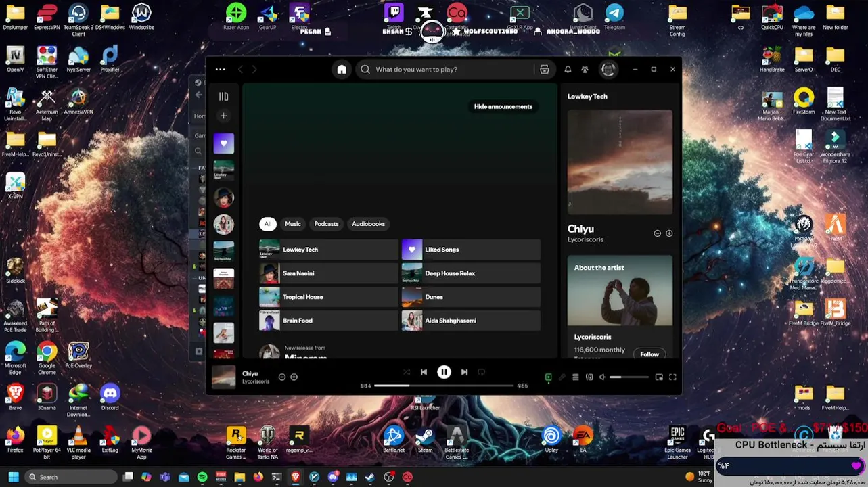Viewport: 868px width, 487px height.
Task: Open the Lowkey Tech heading in right panel
Action: (x=587, y=97)
